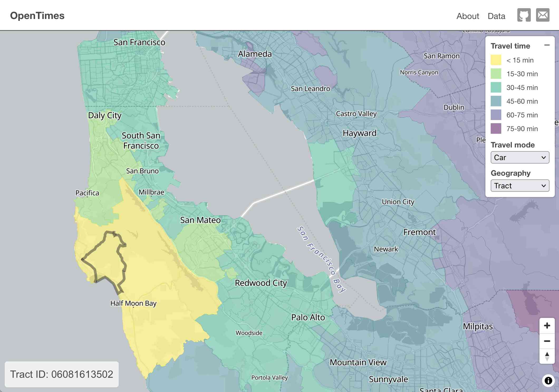This screenshot has width=559, height=392.
Task: Click the OpenTimes site title
Action: [37, 16]
